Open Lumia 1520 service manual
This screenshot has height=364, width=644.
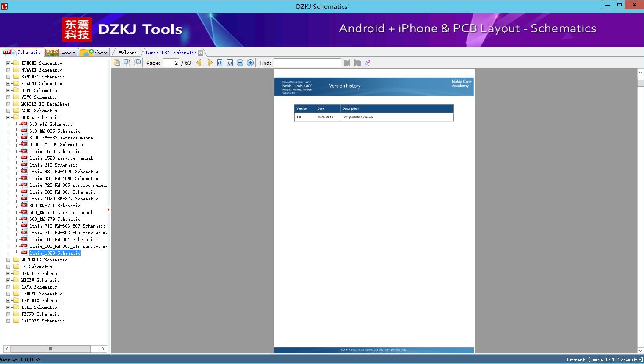pos(61,158)
